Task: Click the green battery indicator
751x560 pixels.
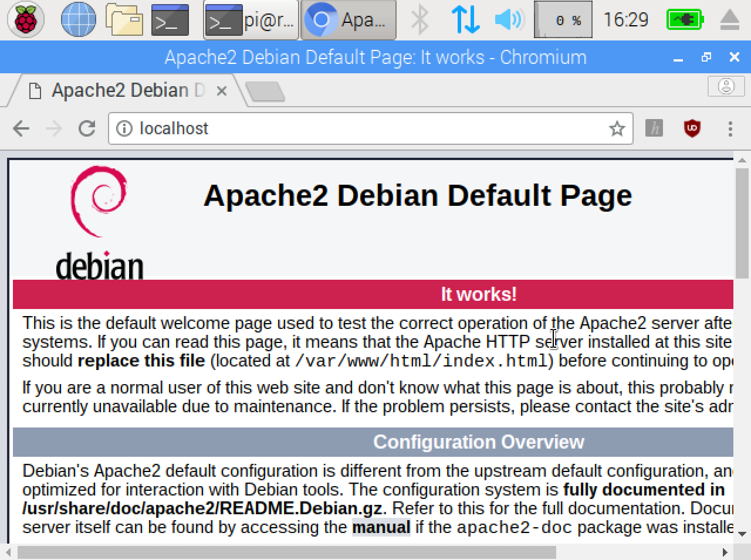Action: (685, 20)
